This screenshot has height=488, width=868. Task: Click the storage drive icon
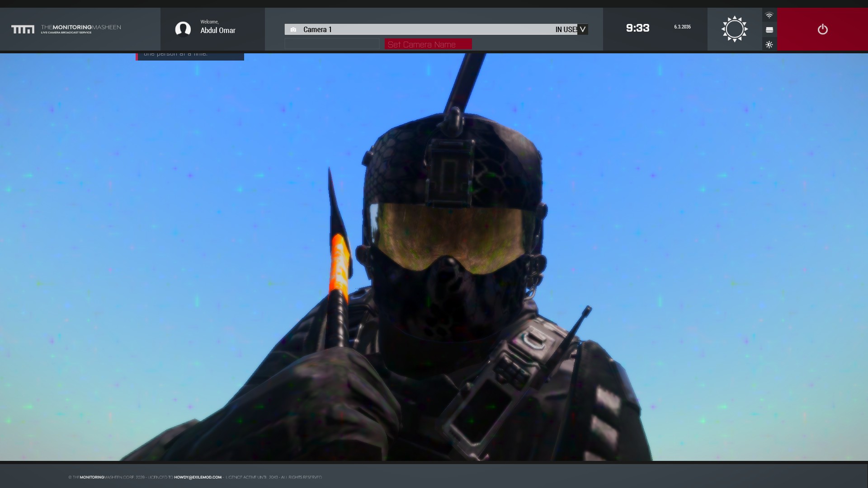click(x=769, y=30)
